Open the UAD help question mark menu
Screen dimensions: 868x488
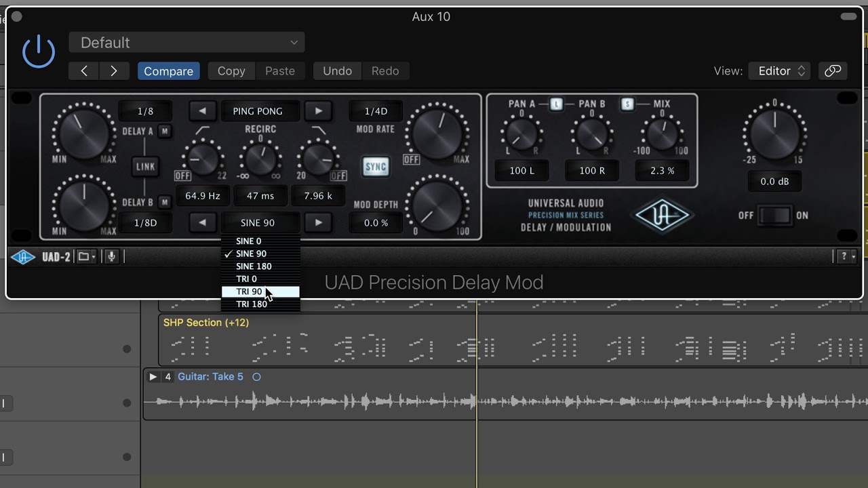coord(846,256)
